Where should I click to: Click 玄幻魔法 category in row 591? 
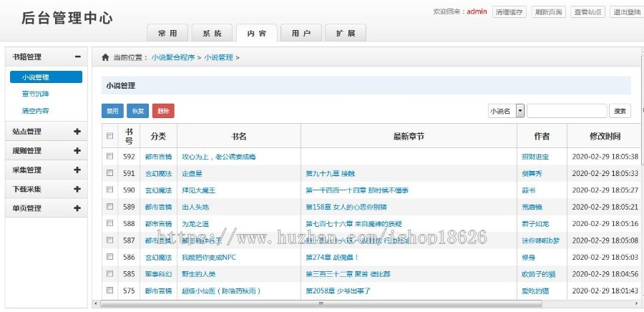158,174
